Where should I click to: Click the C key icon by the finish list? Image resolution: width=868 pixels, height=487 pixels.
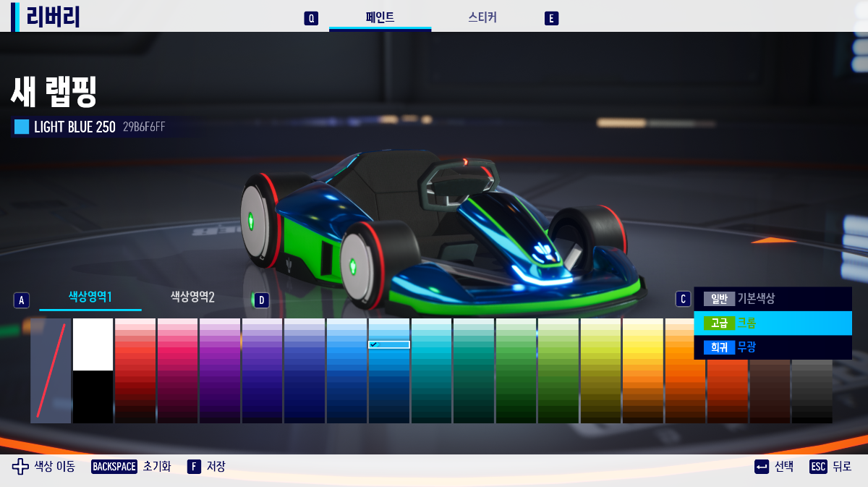683,299
